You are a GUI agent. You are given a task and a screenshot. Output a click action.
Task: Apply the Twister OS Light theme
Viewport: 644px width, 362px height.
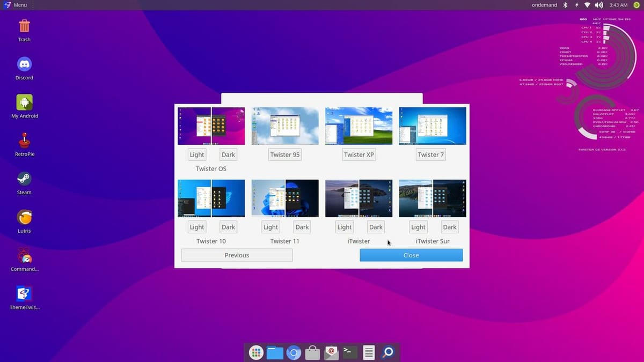(197, 154)
